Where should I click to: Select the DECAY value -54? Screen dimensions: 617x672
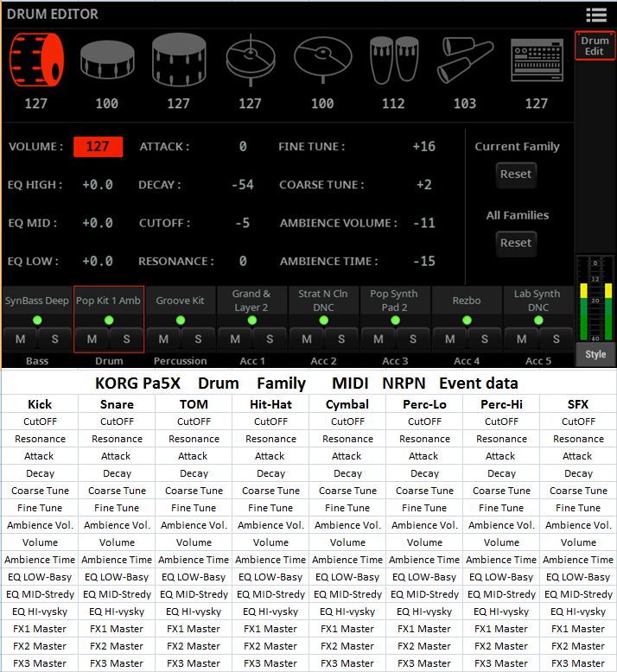pos(243,185)
